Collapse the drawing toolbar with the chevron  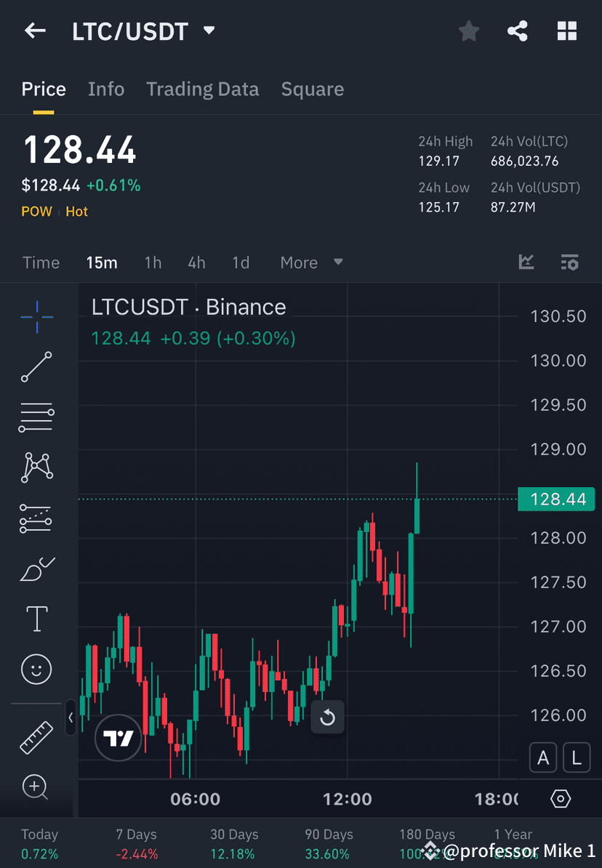coord(71,718)
